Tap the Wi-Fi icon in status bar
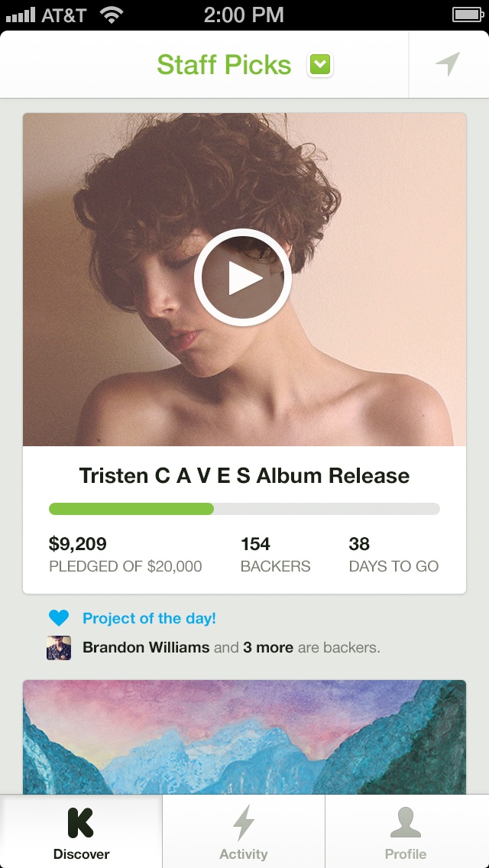The height and width of the screenshot is (868, 489). (x=112, y=15)
